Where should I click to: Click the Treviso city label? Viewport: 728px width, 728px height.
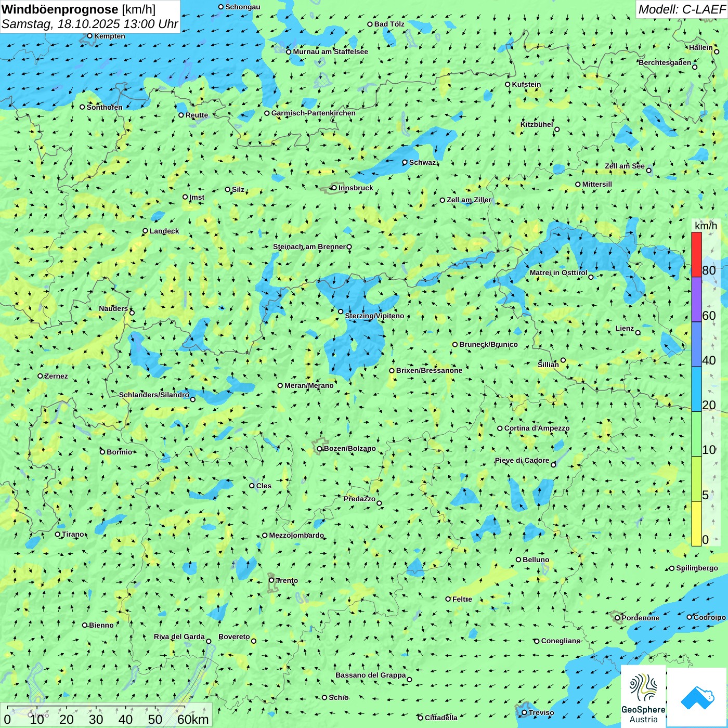point(541,712)
